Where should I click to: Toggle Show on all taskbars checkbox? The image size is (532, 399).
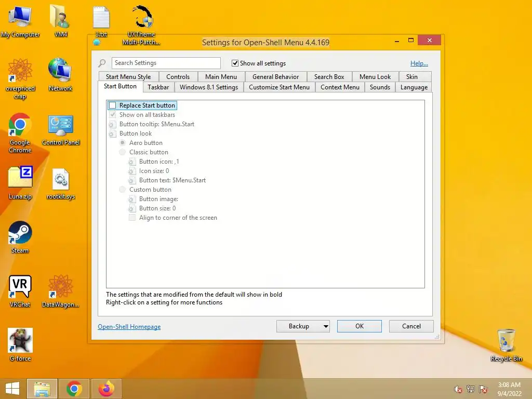pos(113,115)
